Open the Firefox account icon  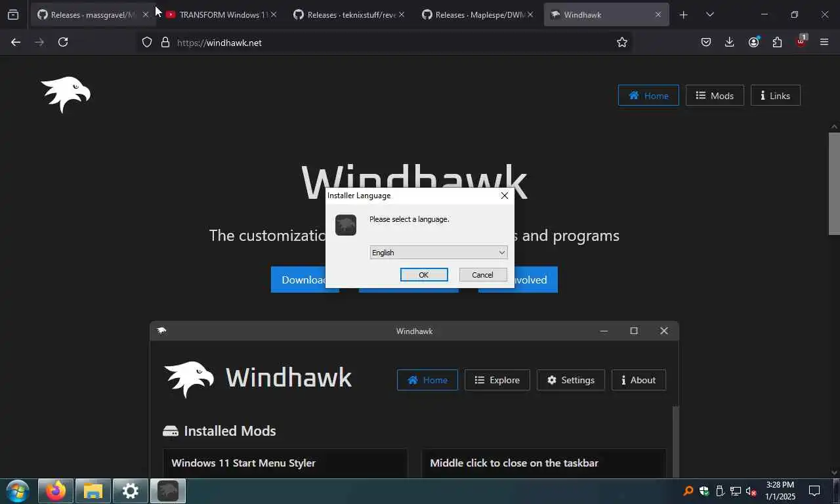click(x=753, y=42)
